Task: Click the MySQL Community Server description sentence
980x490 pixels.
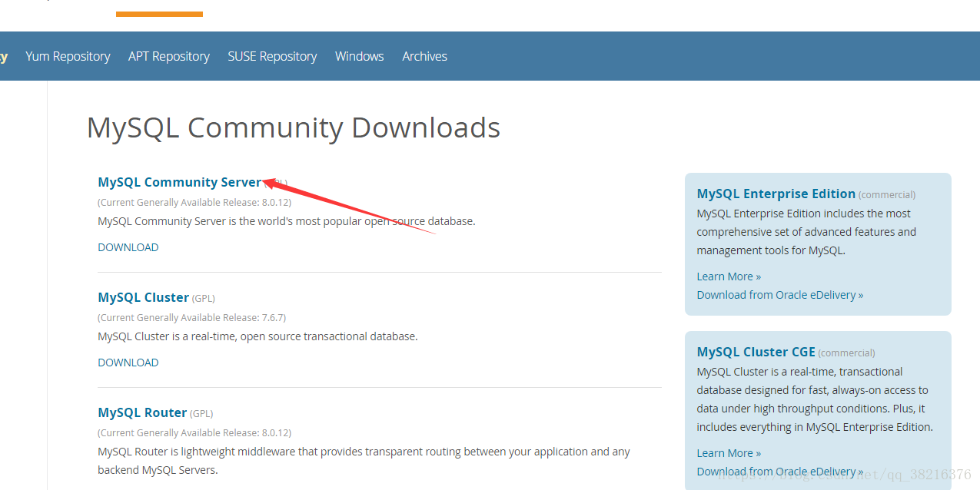Action: tap(287, 221)
